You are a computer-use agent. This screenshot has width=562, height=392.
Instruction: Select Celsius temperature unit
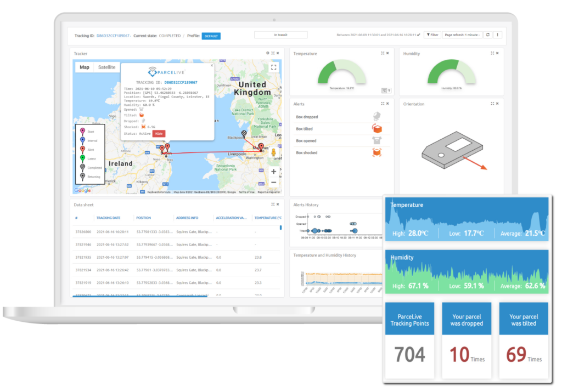click(x=384, y=90)
